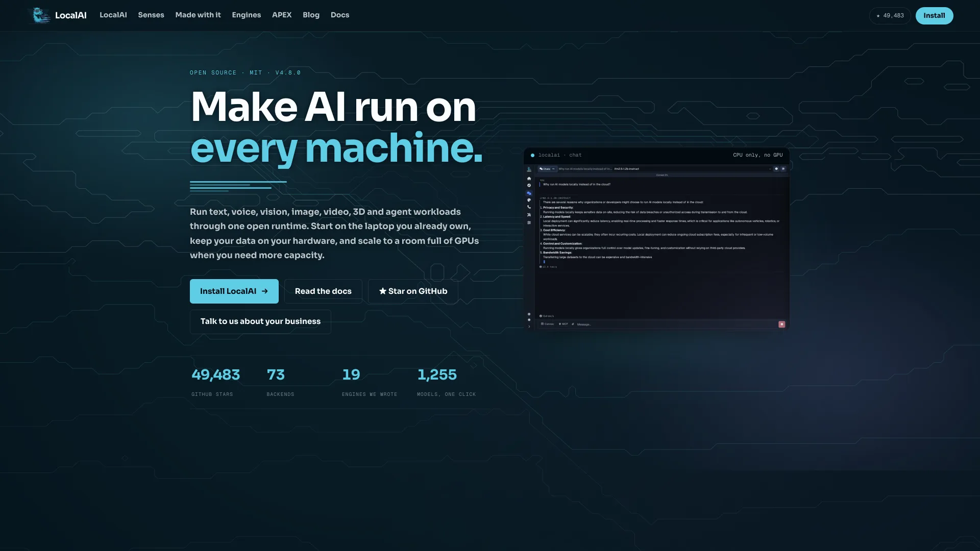Click the 19 engines we wrote stat

(x=370, y=382)
